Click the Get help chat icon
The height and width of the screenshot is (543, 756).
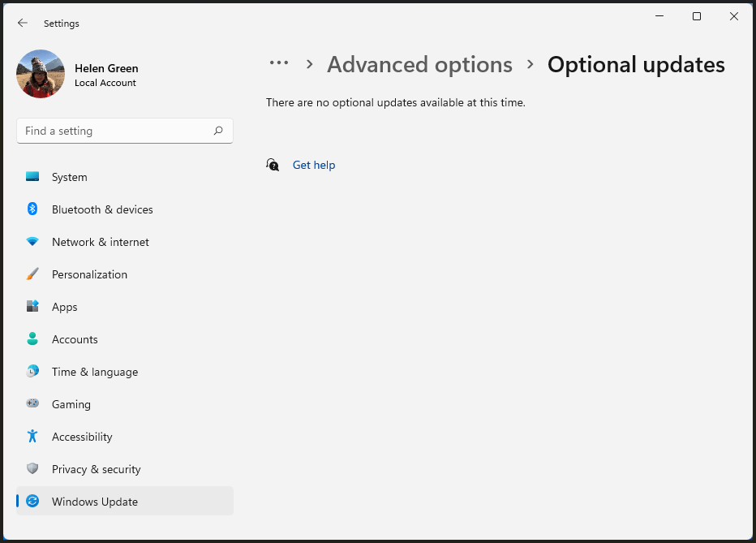273,165
